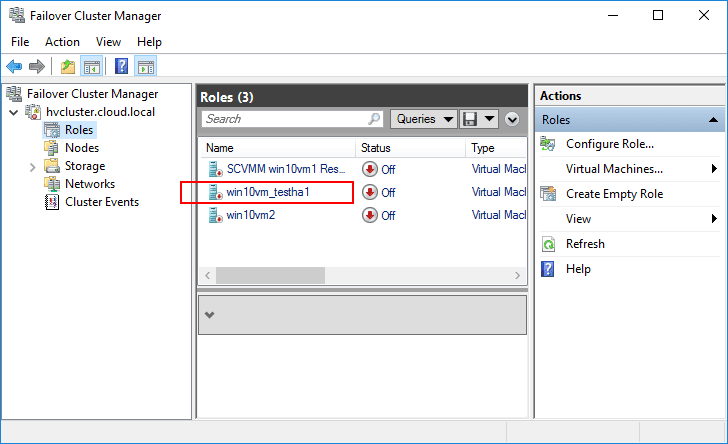This screenshot has height=444, width=728.
Task: Click the Networks icon in the tree
Action: (x=52, y=184)
